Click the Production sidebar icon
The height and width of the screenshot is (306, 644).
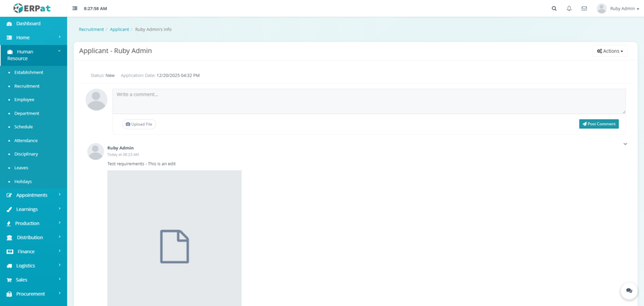9,224
